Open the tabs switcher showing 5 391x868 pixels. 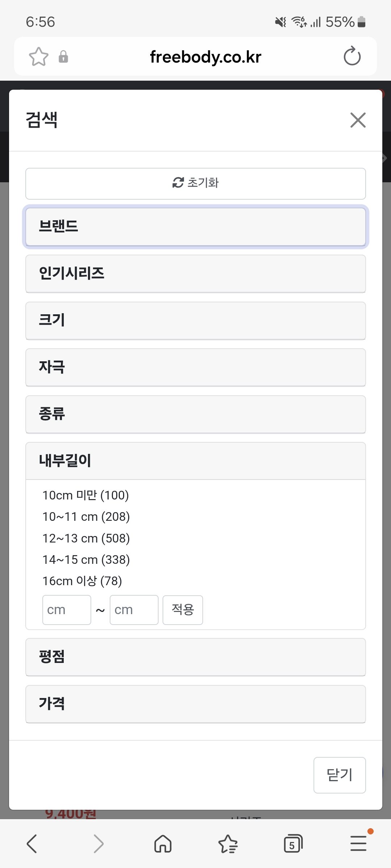[293, 844]
